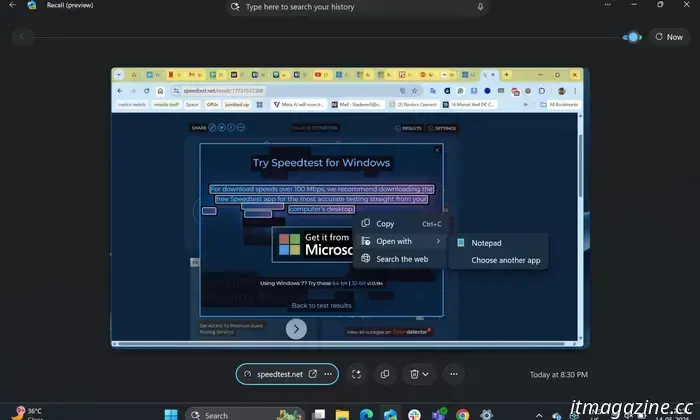Image resolution: width=700 pixels, height=420 pixels.
Task: Select the blue timeline position handle
Action: [632, 37]
